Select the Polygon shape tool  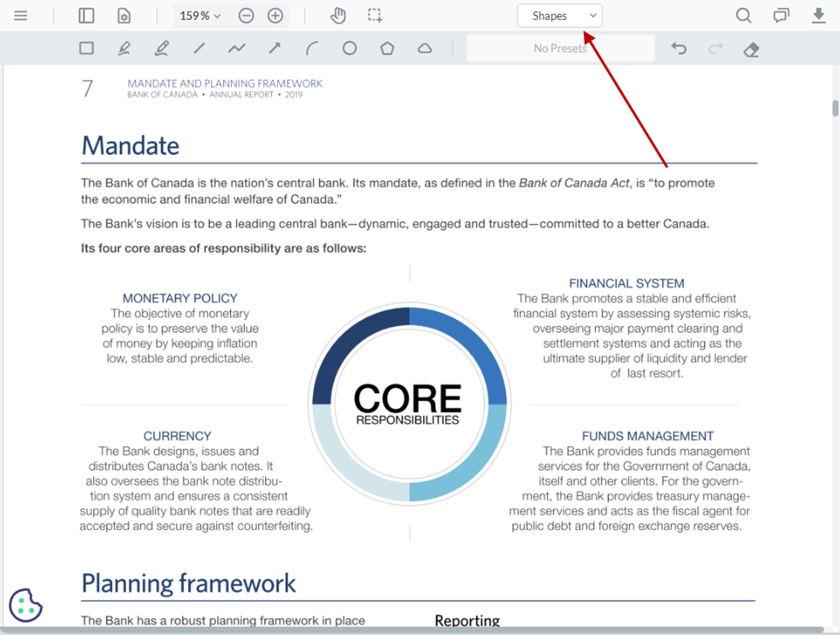[x=387, y=48]
